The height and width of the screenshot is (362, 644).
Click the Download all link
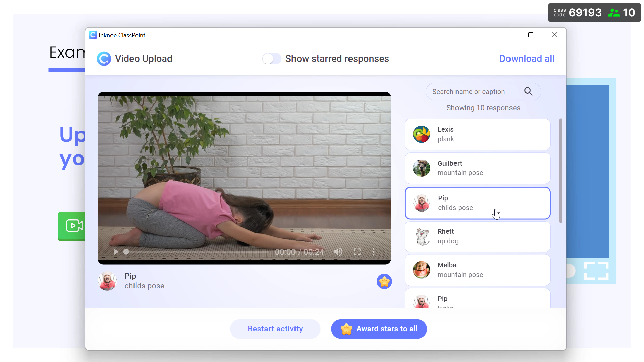click(527, 58)
